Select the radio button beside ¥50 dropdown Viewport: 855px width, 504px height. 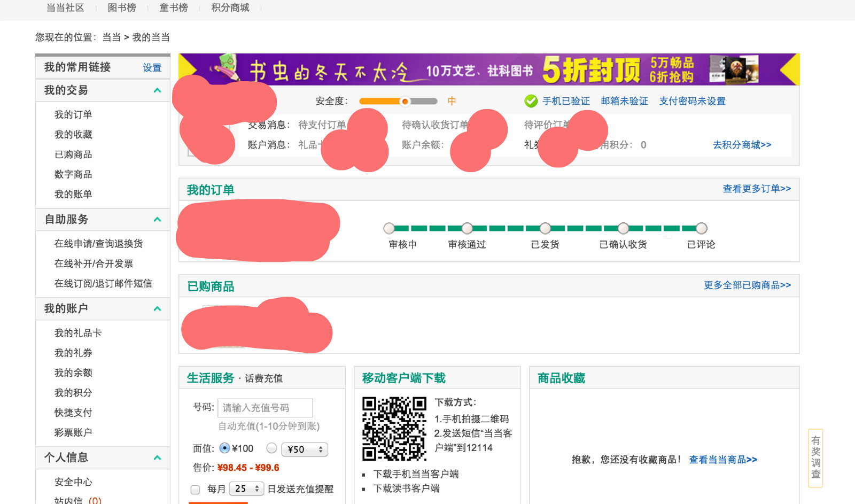coord(271,448)
